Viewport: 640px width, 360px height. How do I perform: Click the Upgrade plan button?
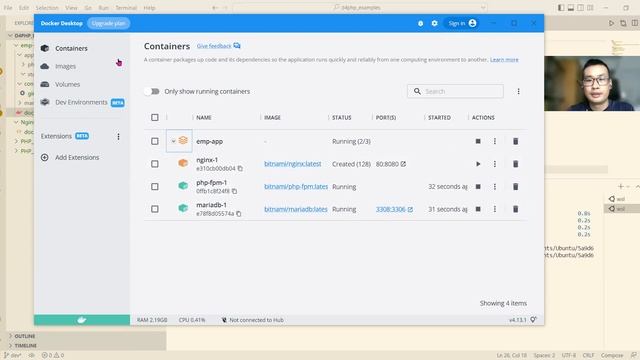[109, 23]
